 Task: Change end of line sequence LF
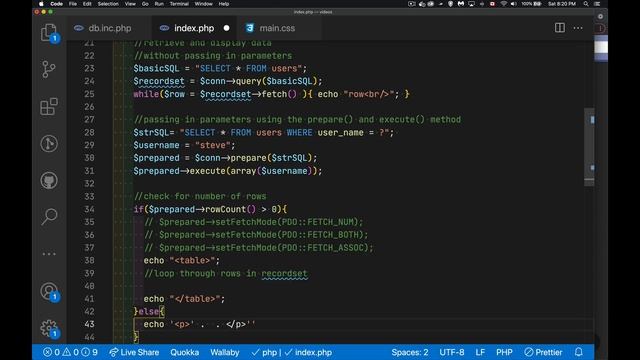point(480,352)
